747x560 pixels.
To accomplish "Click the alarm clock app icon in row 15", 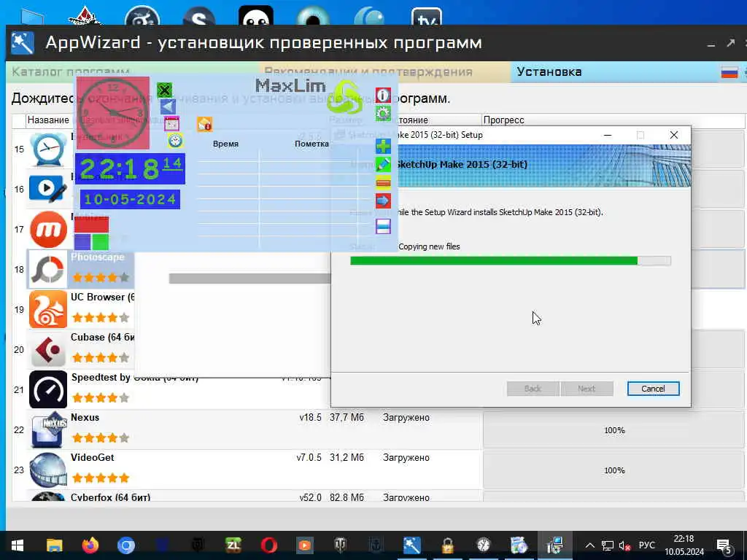I will tap(47, 149).
